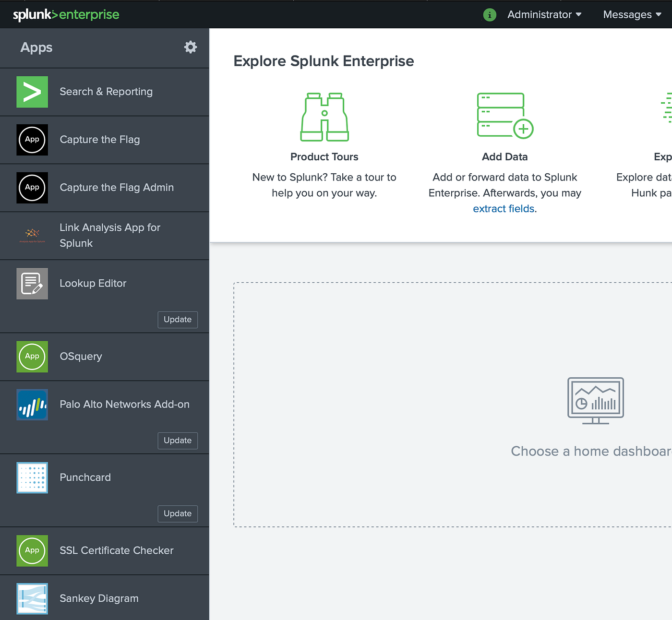
Task: Click the Sankey Diagram icon
Action: [x=32, y=598]
